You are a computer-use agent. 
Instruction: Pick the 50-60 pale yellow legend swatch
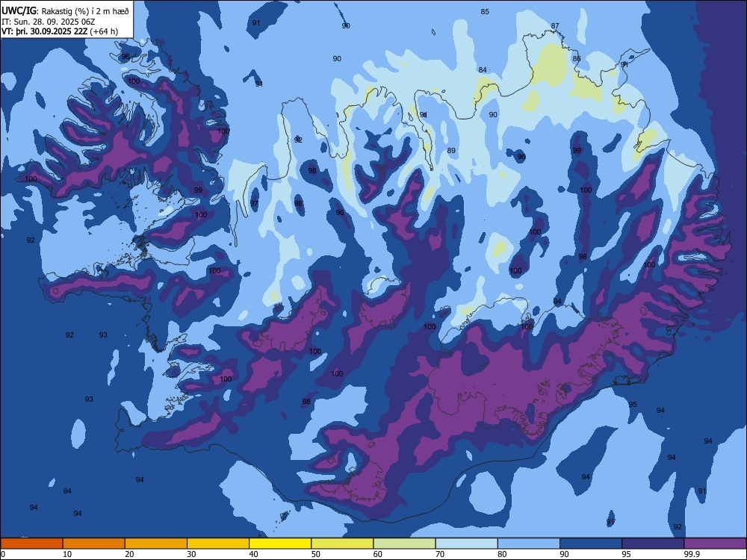tap(342, 544)
